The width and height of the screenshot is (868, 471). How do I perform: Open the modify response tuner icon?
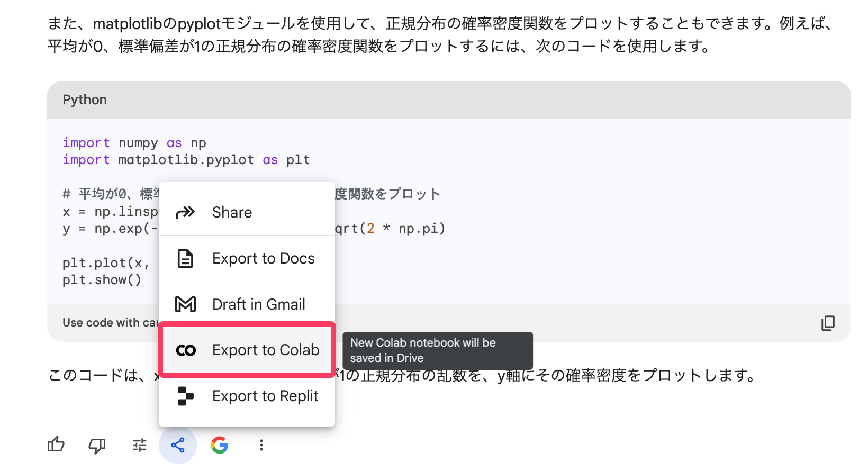pos(139,446)
